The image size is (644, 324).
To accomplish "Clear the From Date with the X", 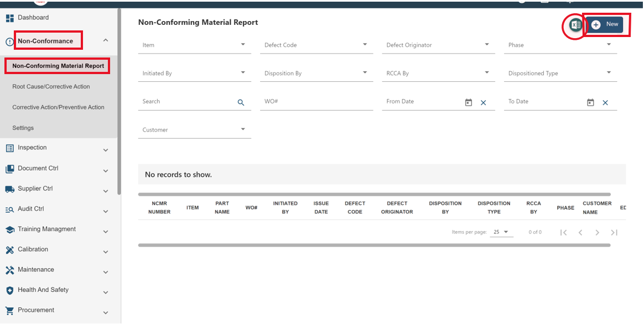I will (x=483, y=102).
